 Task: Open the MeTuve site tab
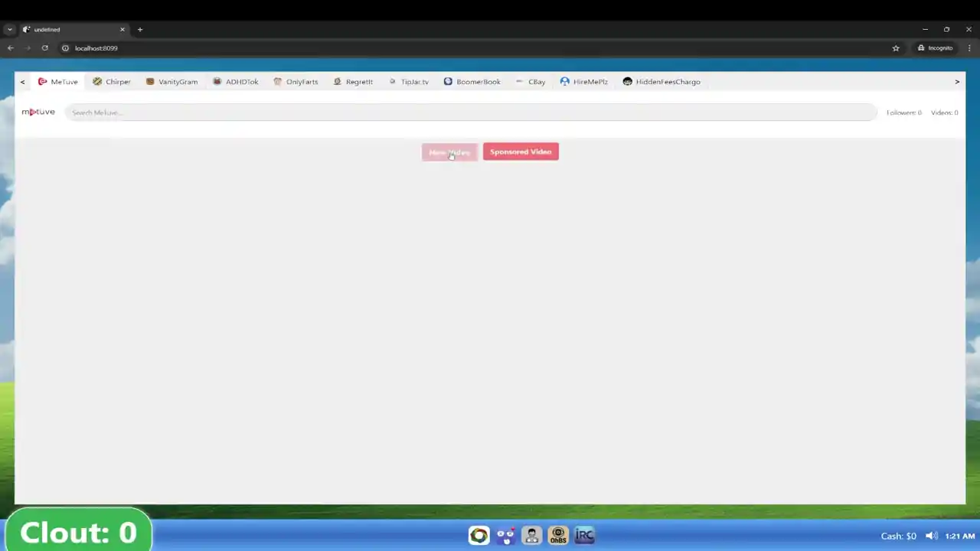click(58, 82)
